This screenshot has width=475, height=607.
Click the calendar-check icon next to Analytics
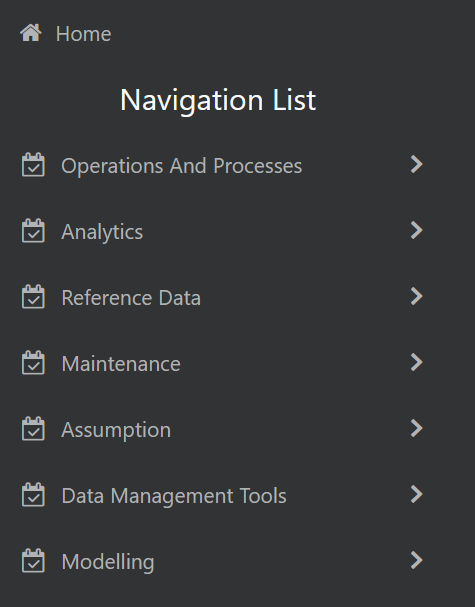coord(33,231)
